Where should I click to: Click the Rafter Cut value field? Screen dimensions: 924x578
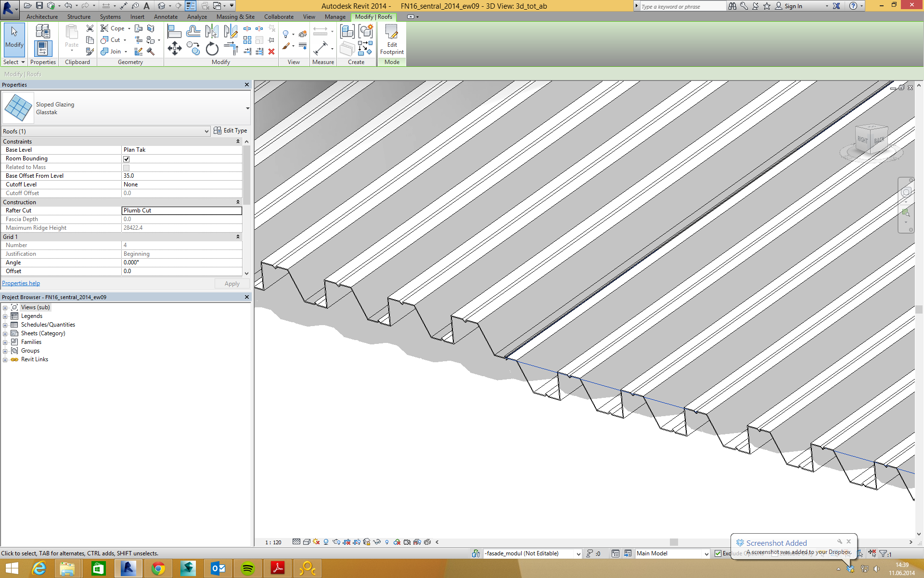coord(181,210)
